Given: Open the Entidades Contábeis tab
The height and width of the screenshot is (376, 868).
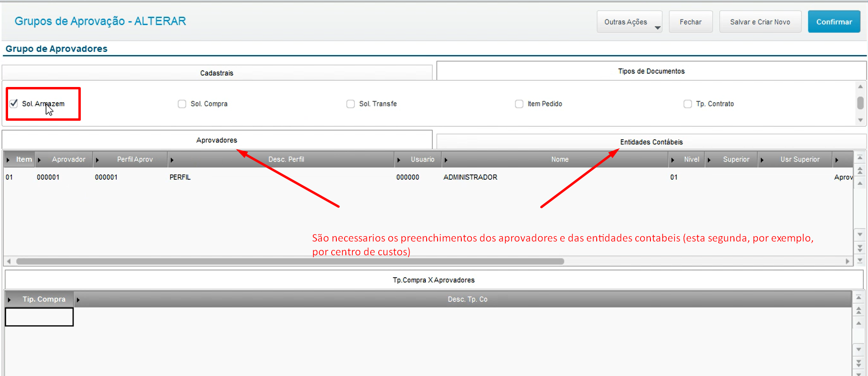Looking at the screenshot, I should tap(651, 142).
